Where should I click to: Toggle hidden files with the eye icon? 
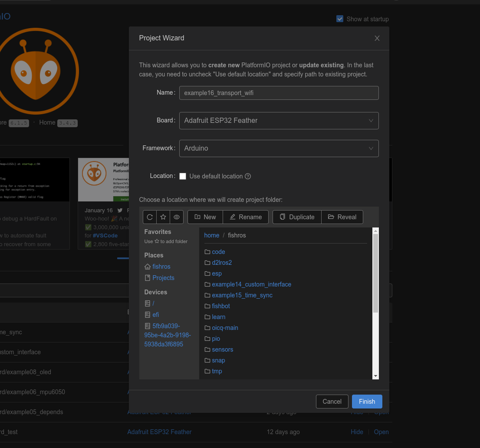pos(177,217)
